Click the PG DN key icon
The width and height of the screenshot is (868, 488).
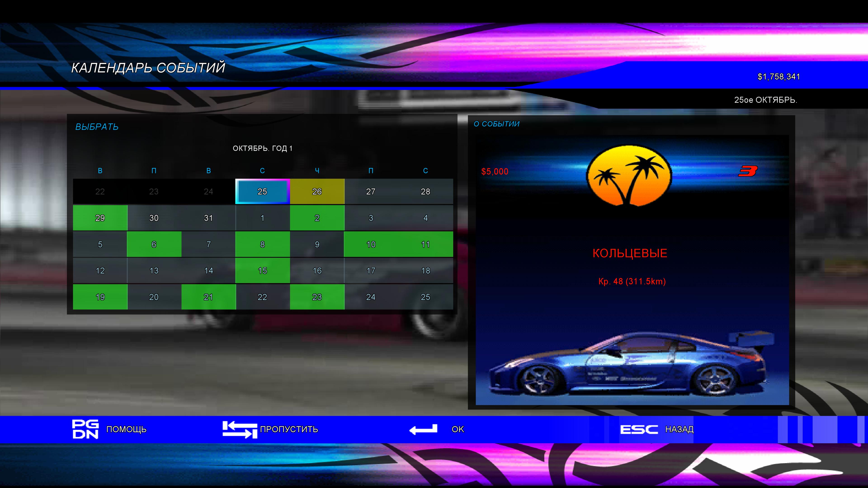[85, 429]
